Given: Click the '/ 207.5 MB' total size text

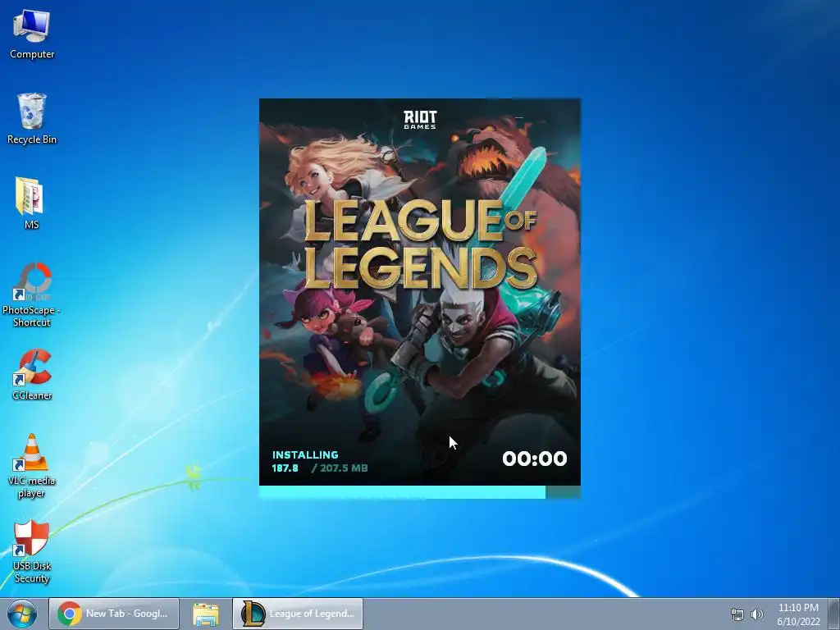Looking at the screenshot, I should click(340, 468).
